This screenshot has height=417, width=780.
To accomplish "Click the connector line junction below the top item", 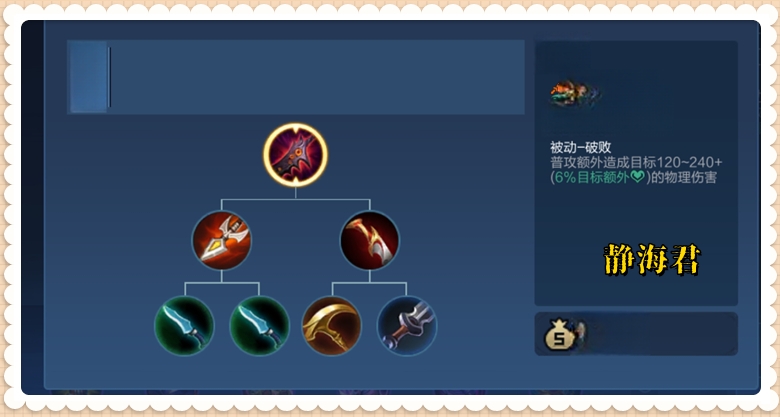I will coord(295,199).
